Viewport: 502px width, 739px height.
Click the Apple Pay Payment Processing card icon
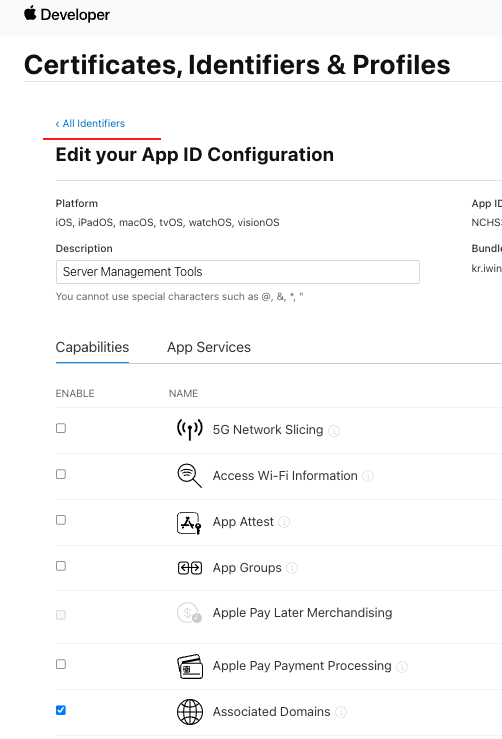(189, 666)
